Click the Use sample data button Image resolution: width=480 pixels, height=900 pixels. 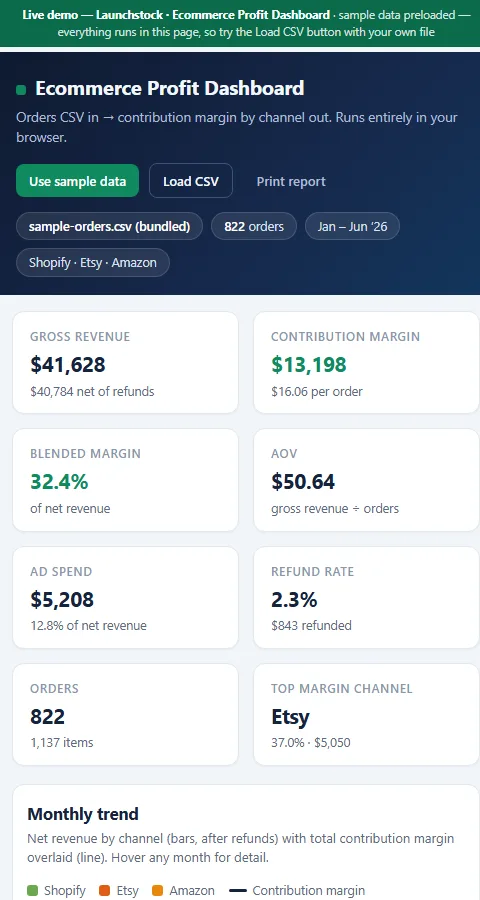coord(78,181)
